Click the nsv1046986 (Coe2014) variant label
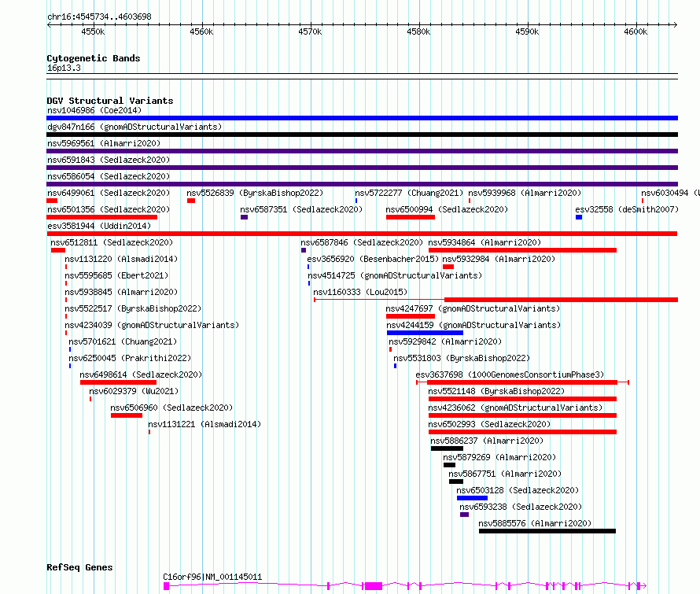The height and width of the screenshot is (594, 700). [94, 110]
